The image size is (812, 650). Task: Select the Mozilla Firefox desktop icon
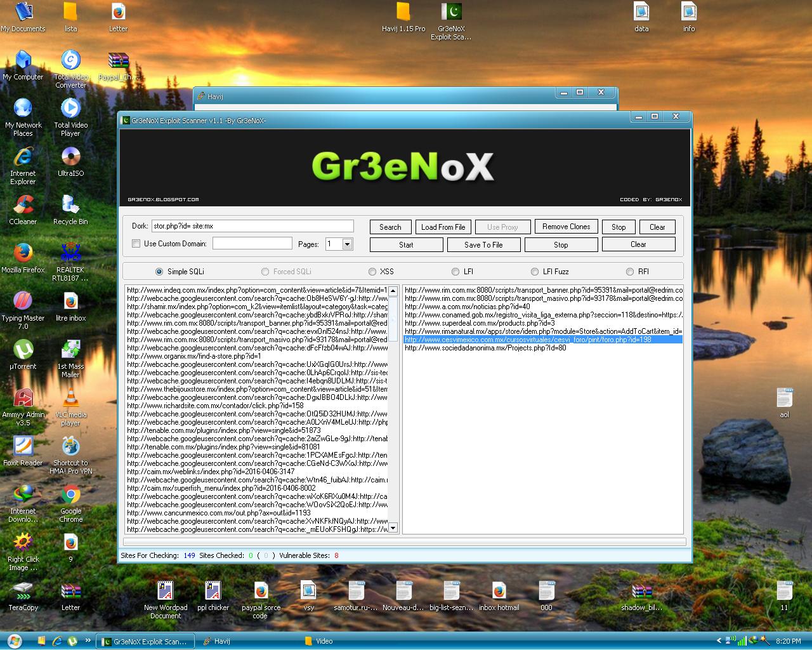pyautogui.click(x=23, y=258)
